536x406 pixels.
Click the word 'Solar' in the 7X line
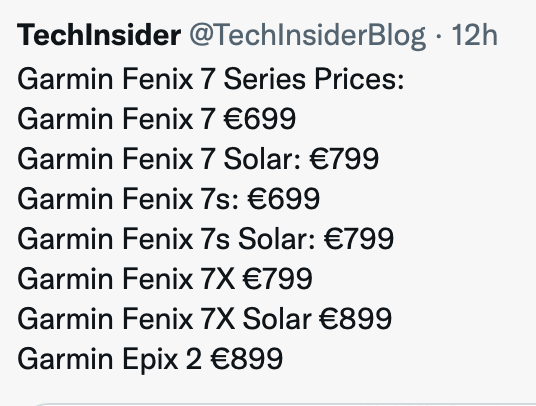pyautogui.click(x=277, y=319)
